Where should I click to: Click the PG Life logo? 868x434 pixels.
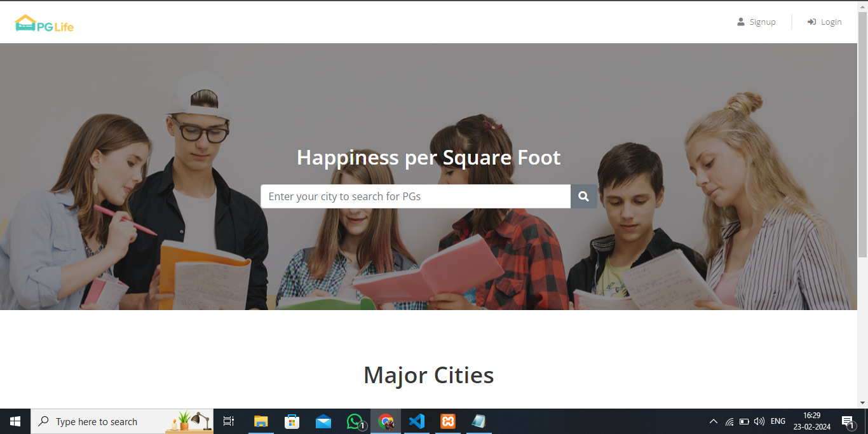coord(44,24)
